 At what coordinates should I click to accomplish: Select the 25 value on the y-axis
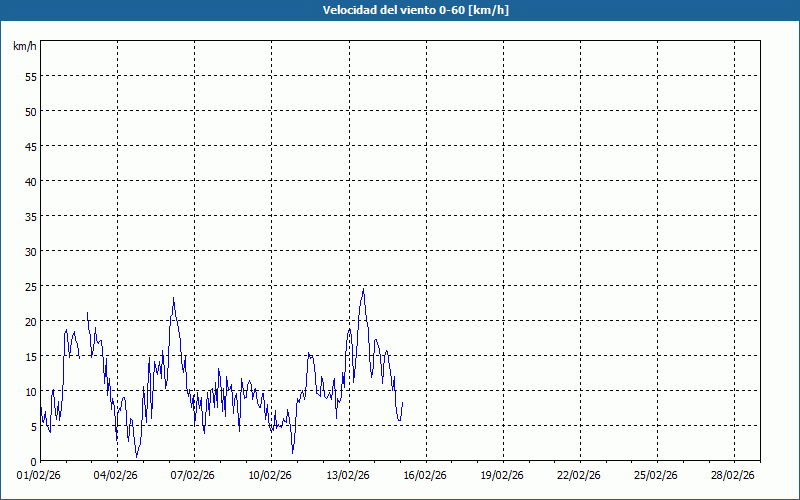[x=30, y=286]
